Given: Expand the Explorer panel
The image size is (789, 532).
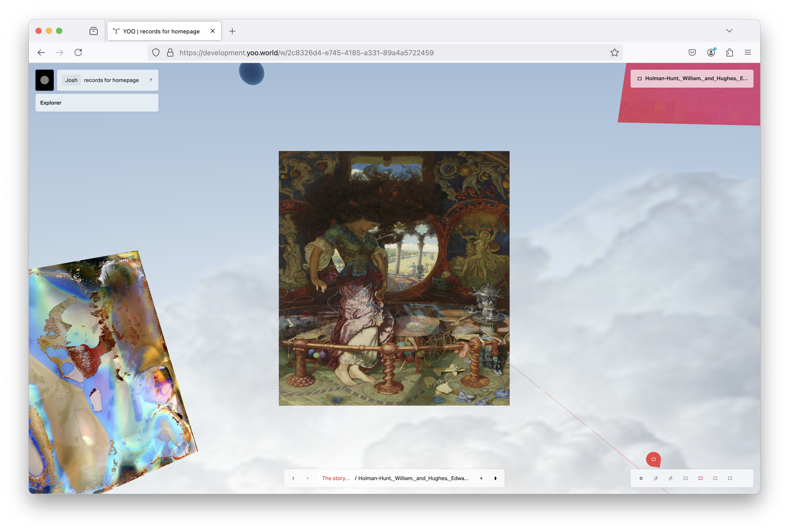Looking at the screenshot, I should tap(97, 103).
